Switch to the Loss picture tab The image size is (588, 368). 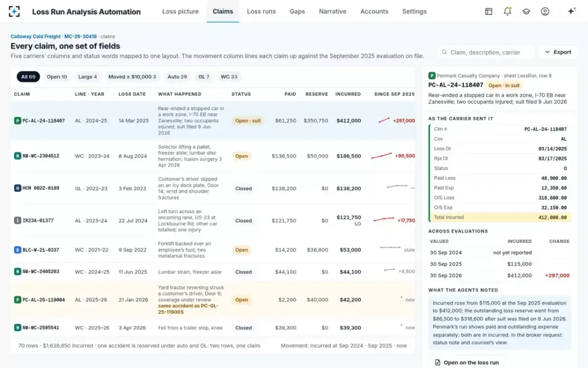coord(180,11)
